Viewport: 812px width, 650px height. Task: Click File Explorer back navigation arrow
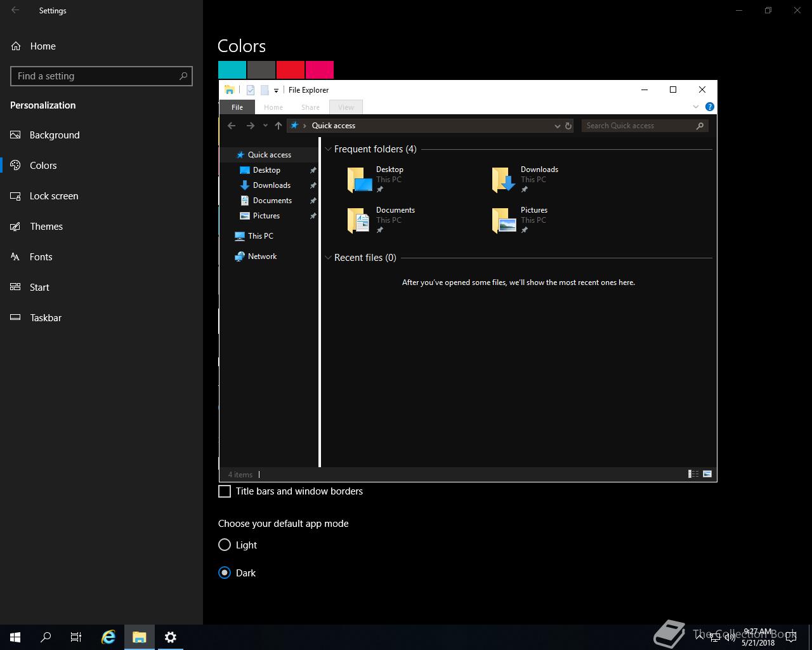click(x=232, y=126)
